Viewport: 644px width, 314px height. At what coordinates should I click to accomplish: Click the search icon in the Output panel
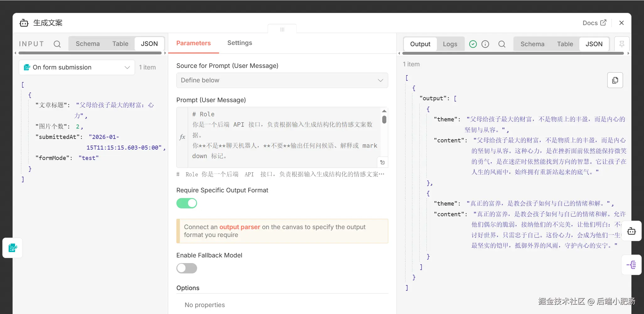[502, 44]
